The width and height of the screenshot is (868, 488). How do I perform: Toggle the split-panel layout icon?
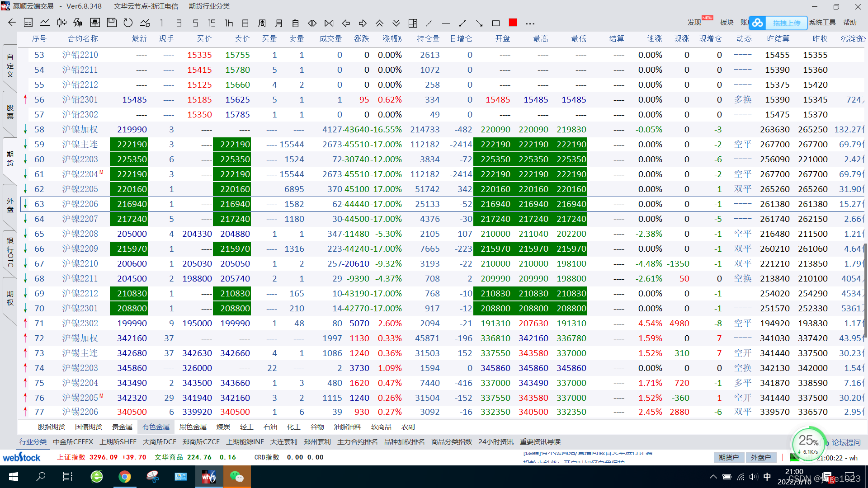413,23
